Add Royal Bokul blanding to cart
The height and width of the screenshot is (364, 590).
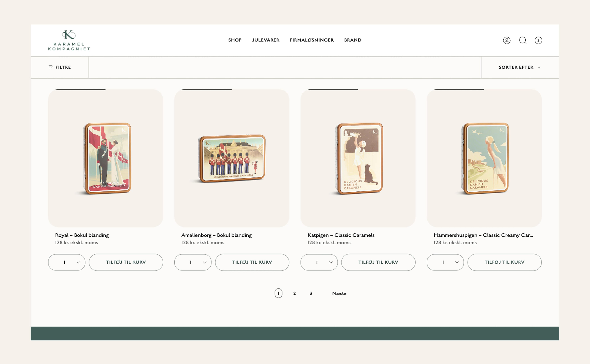(x=126, y=262)
